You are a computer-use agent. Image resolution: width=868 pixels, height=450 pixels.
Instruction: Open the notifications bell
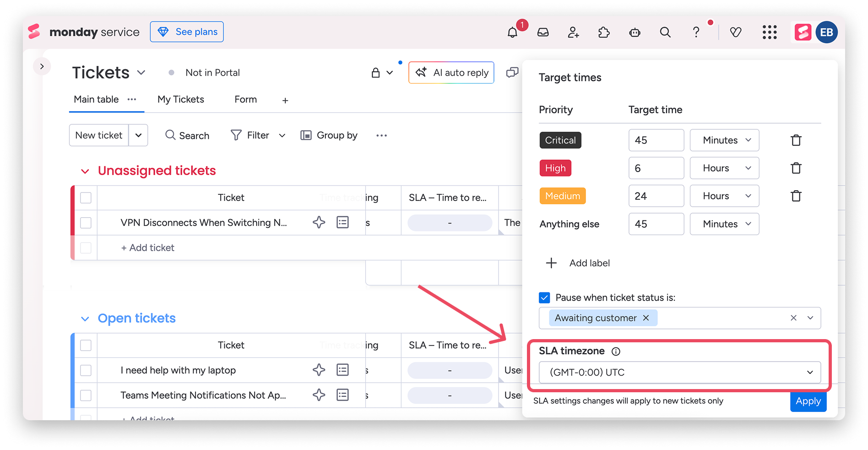tap(512, 32)
